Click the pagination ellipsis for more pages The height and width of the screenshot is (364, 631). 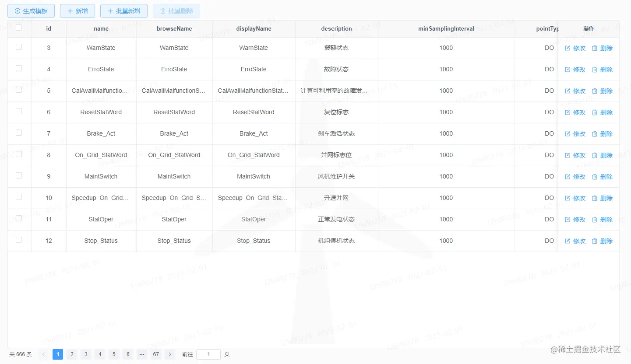pyautogui.click(x=142, y=354)
